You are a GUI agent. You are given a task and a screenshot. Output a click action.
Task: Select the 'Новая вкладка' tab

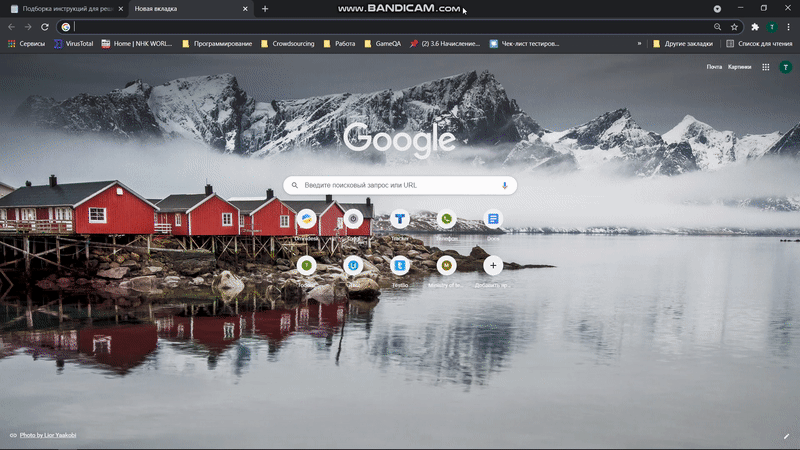tap(190, 9)
